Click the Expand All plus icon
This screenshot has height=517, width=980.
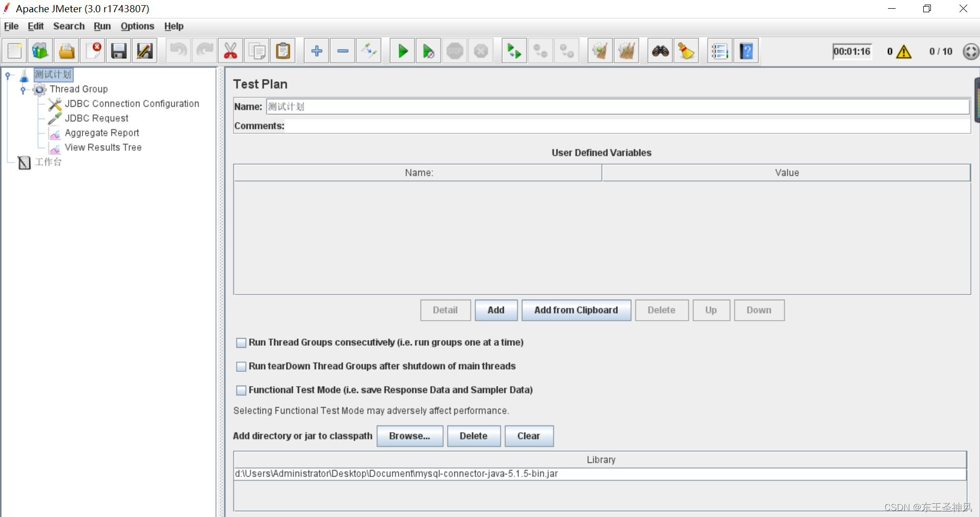click(317, 51)
